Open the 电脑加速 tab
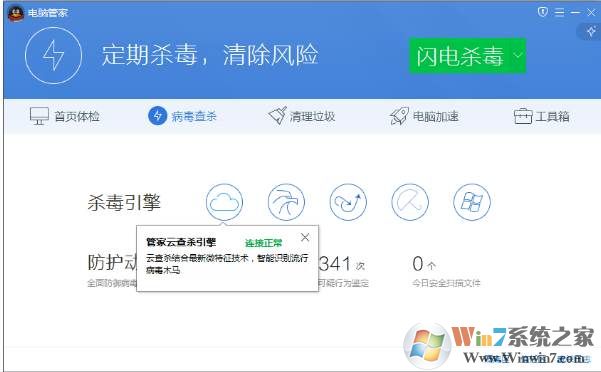This screenshot has width=601, height=372. 424,116
